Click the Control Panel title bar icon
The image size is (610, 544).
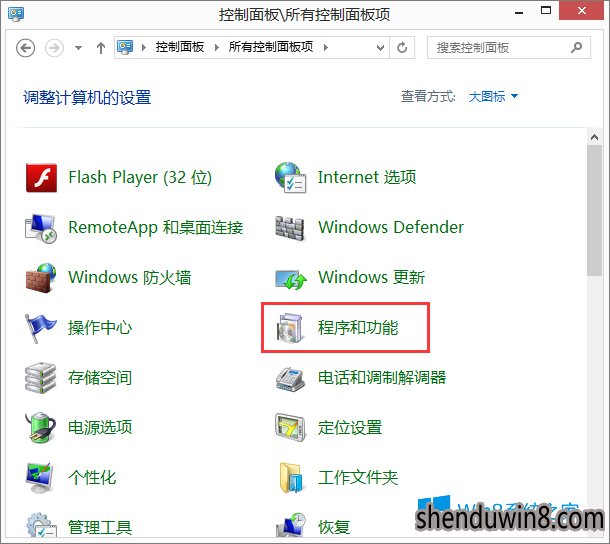16,14
